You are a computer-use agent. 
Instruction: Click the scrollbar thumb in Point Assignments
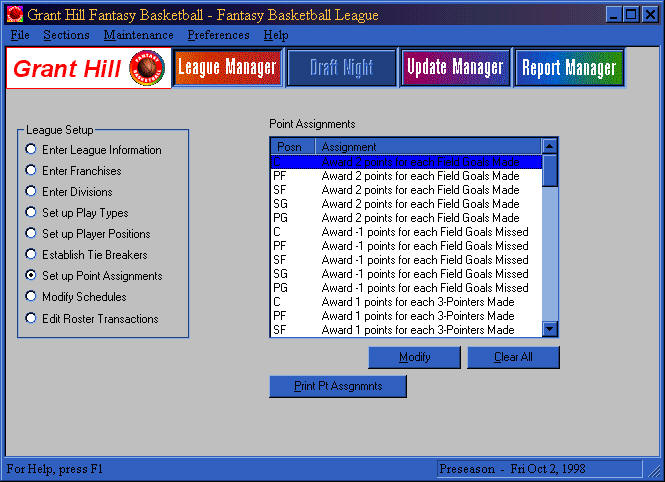point(550,170)
